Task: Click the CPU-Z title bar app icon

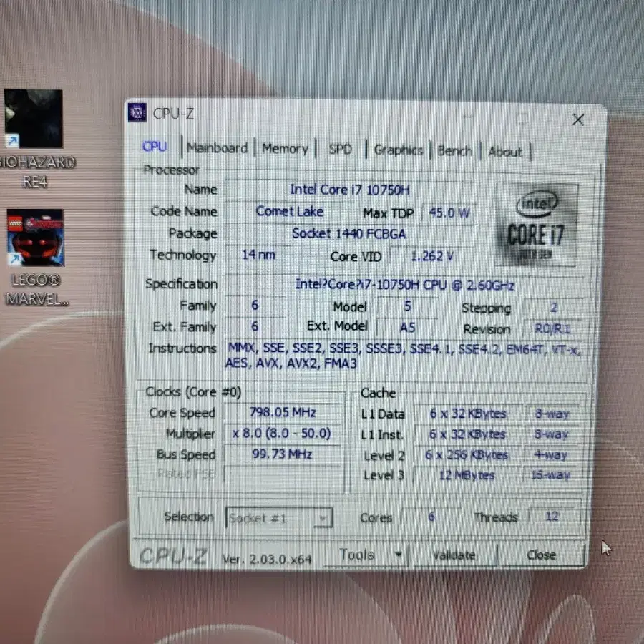Action: click(137, 112)
